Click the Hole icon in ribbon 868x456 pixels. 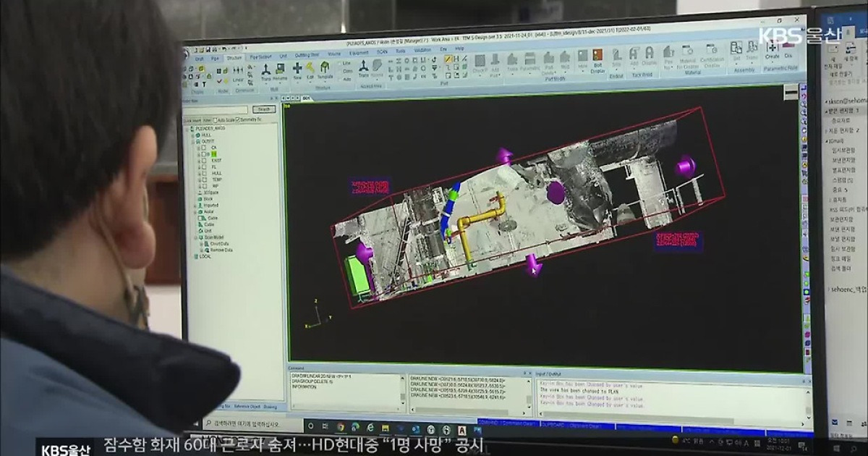(x=582, y=56)
